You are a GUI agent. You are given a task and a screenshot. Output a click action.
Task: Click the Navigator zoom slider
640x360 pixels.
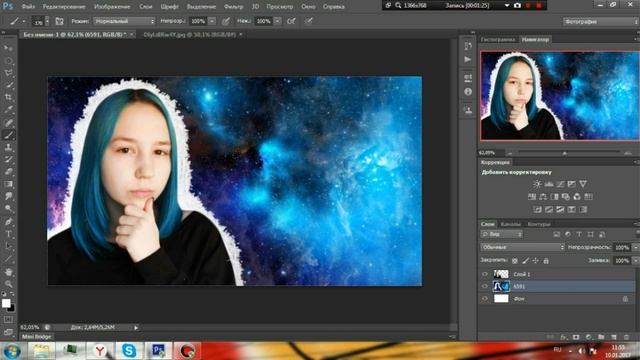pyautogui.click(x=565, y=153)
